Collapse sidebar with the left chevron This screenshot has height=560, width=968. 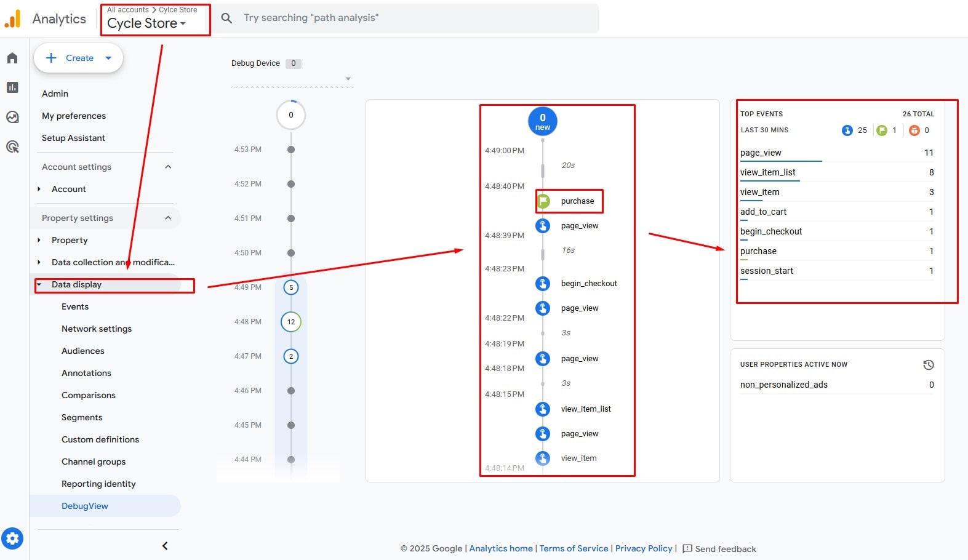(165, 546)
